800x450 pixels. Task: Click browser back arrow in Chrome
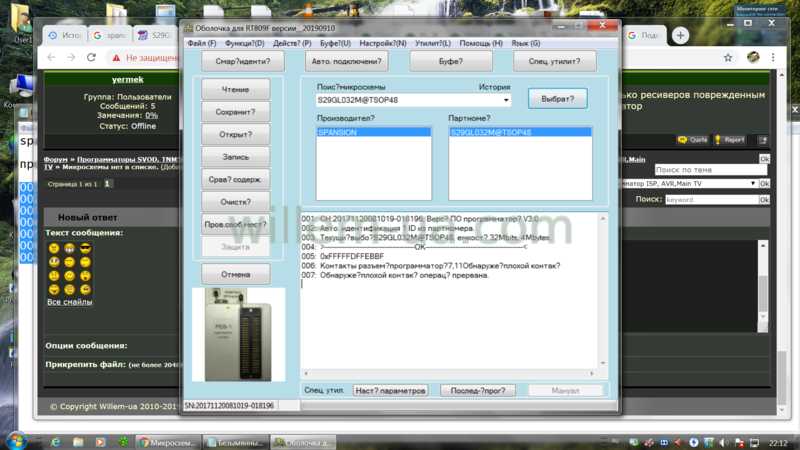(51, 57)
